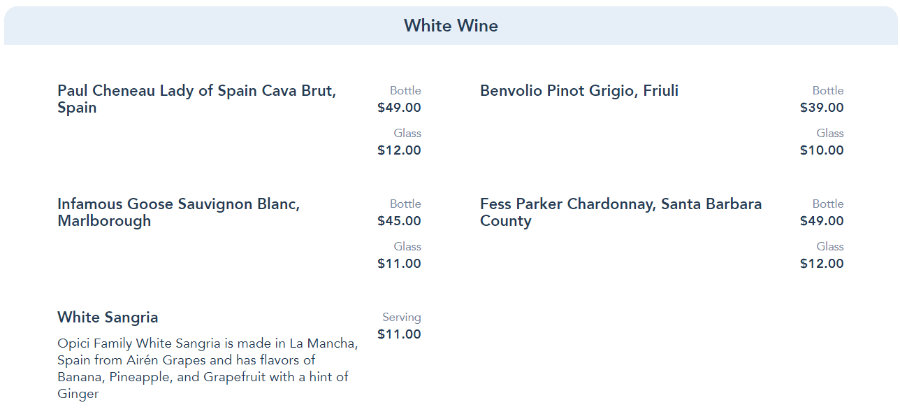This screenshot has height=412, width=900.
Task: Click the Glass label for Infamous Goose
Action: [407, 247]
